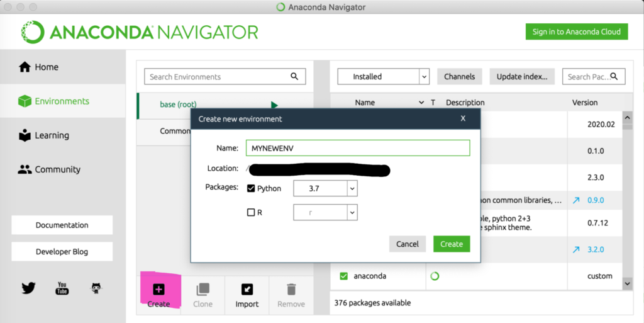Click the Anaconda Navigator logo

(x=140, y=32)
